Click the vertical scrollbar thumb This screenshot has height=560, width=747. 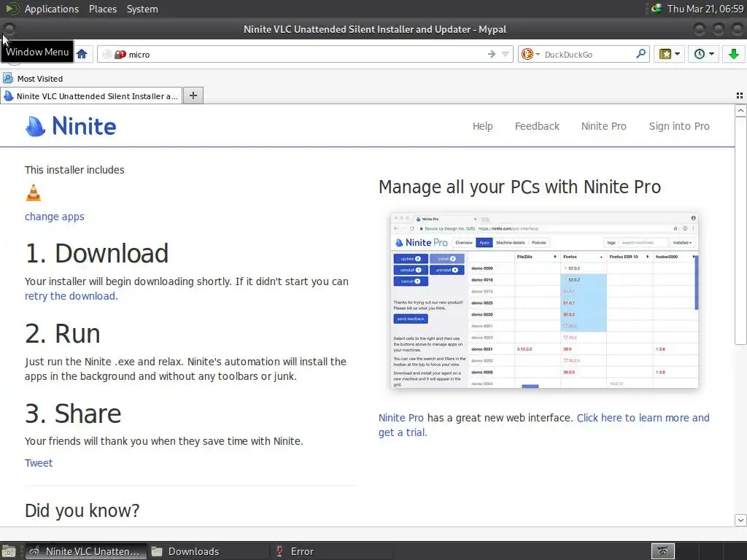point(740,230)
